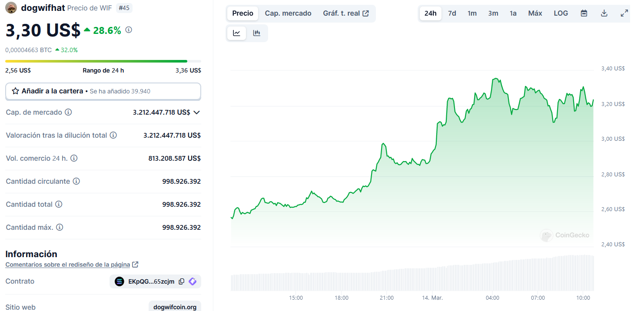Open the Gráf. t. real tab
The height and width of the screenshot is (311, 644).
345,13
